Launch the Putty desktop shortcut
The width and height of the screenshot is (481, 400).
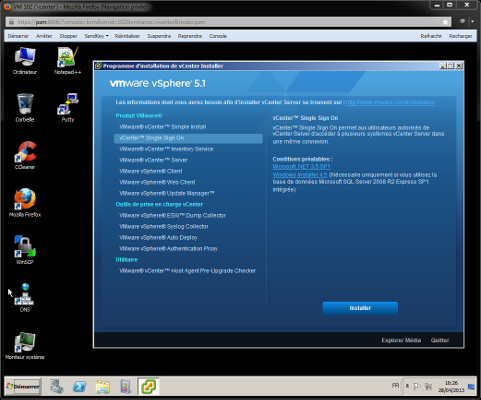pos(68,108)
